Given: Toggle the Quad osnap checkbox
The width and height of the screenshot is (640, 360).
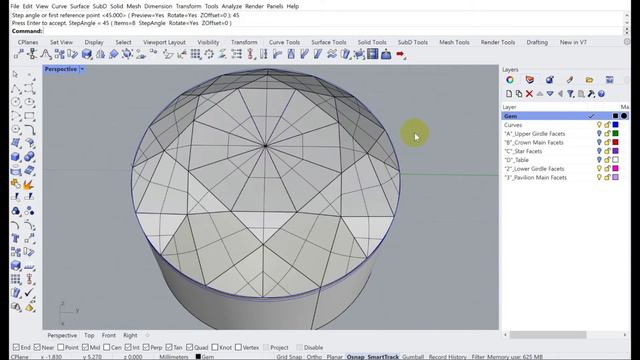Looking at the screenshot, I should (189, 347).
